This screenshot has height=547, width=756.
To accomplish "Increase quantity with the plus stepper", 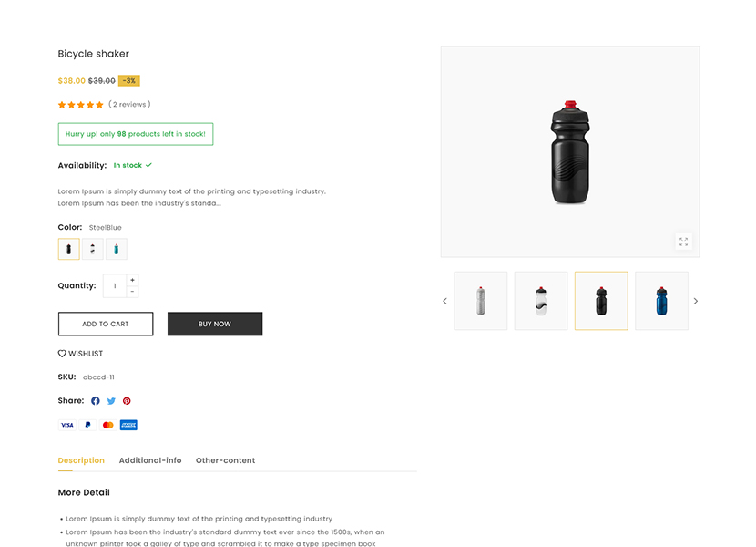I will click(x=131, y=280).
